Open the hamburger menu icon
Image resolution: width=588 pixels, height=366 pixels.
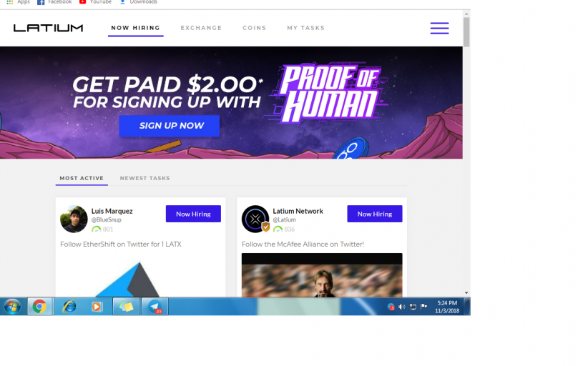[439, 28]
